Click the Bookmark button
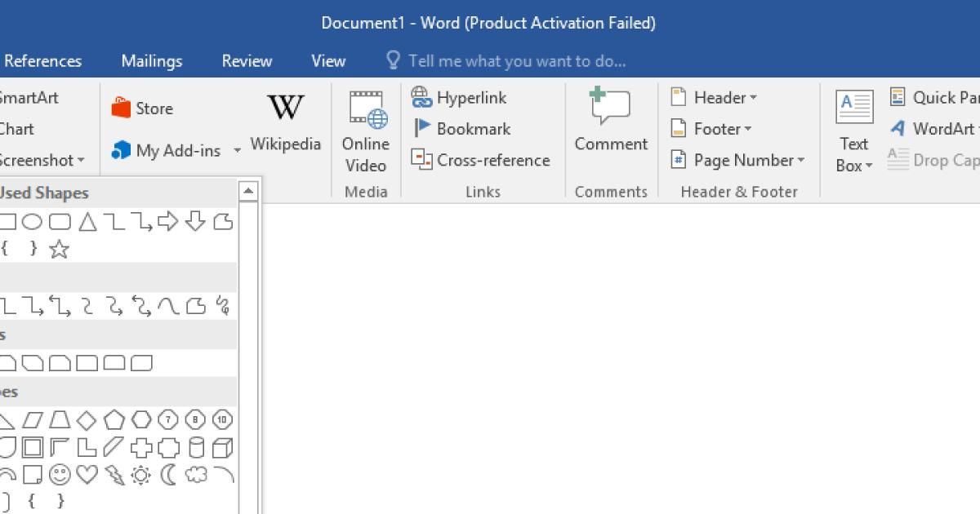 point(462,129)
